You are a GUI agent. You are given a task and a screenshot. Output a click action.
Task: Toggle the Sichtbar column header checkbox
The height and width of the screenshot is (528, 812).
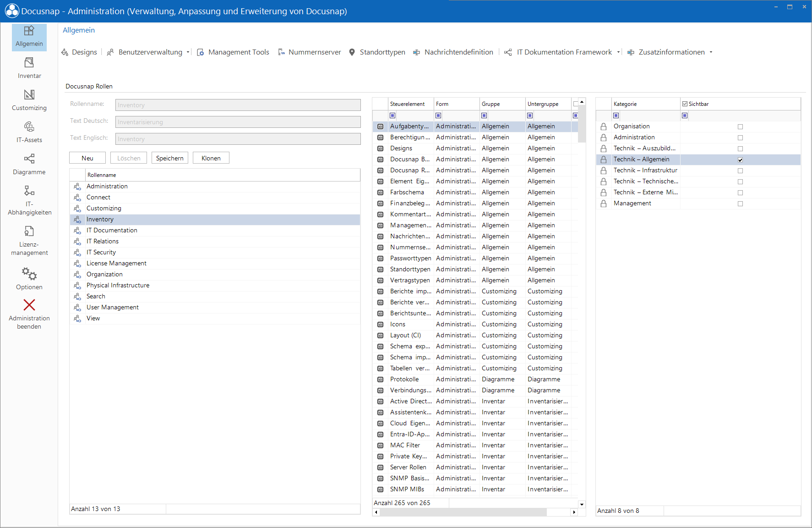coord(685,104)
